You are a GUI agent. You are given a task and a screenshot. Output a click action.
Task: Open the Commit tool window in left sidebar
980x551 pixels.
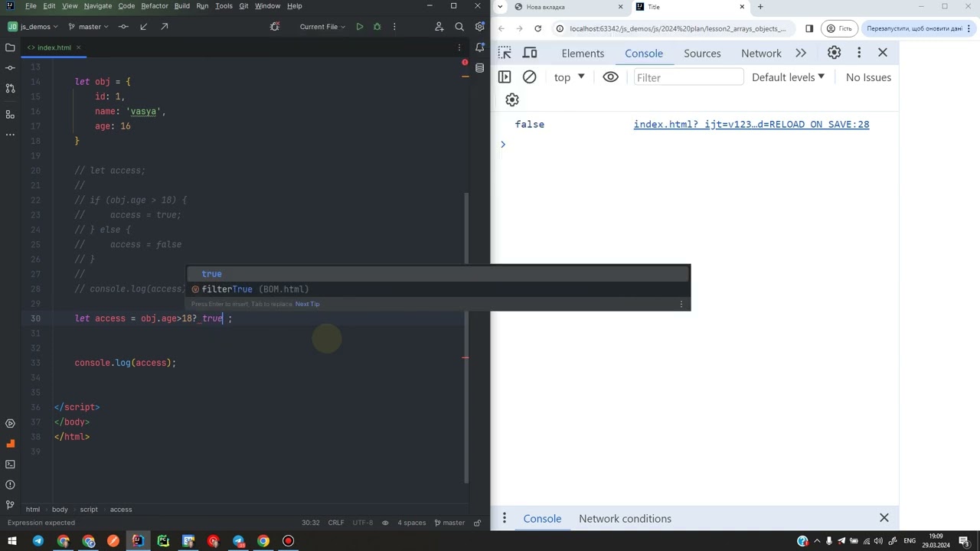coord(10,68)
